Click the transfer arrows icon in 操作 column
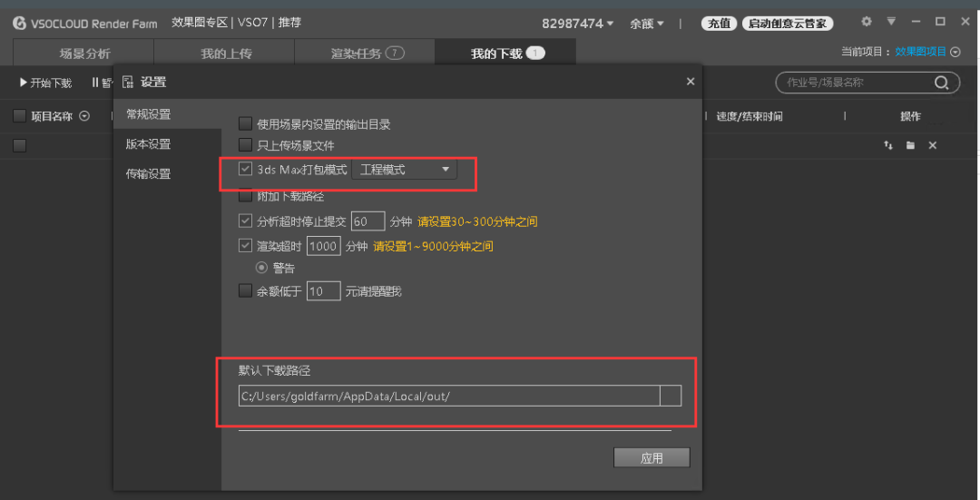This screenshot has height=500, width=980. 888,146
